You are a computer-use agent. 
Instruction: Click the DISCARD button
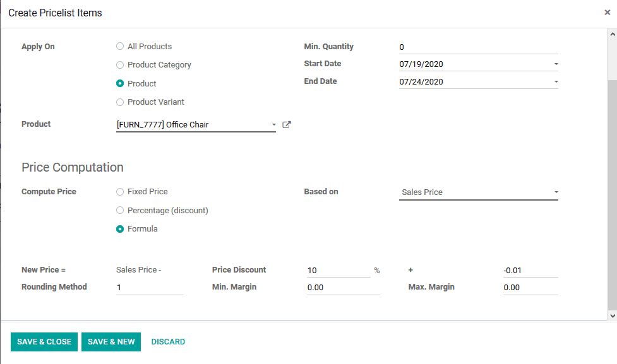click(168, 341)
